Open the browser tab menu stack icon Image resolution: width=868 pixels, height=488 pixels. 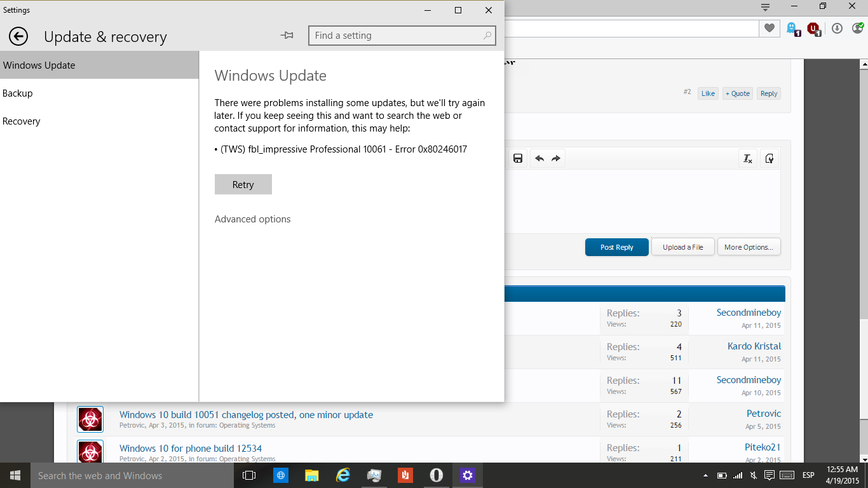[x=766, y=7]
